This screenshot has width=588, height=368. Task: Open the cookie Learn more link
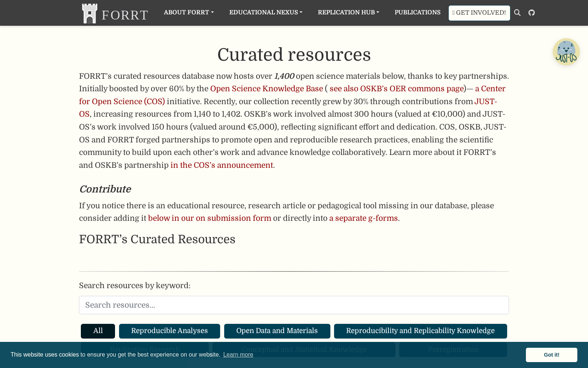[x=238, y=355]
